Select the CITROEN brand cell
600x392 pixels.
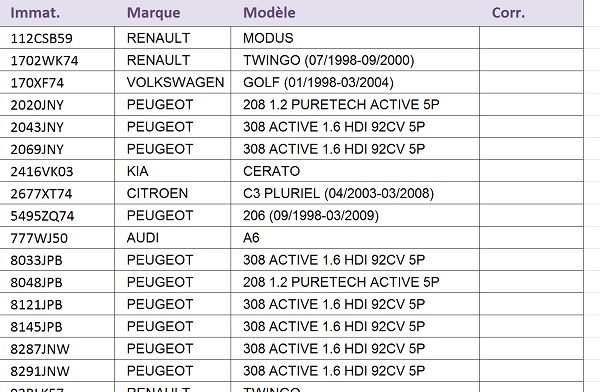[x=173, y=193]
